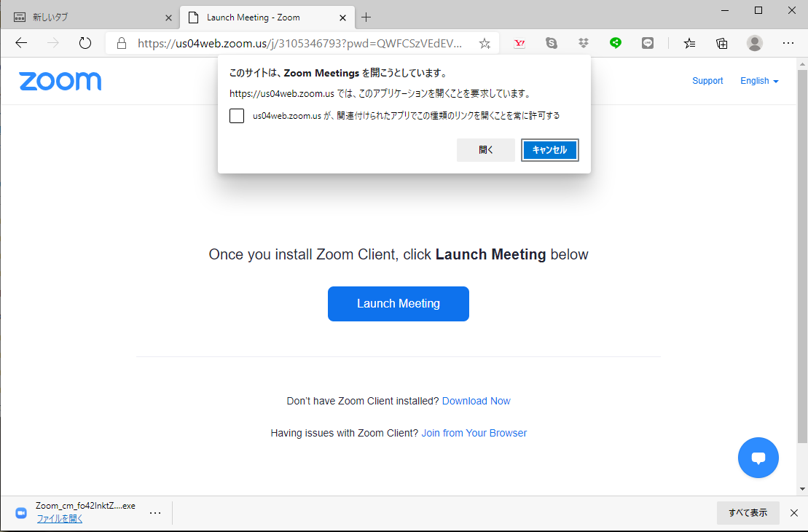
Task: Click the Launch Meeting button
Action: [399, 304]
